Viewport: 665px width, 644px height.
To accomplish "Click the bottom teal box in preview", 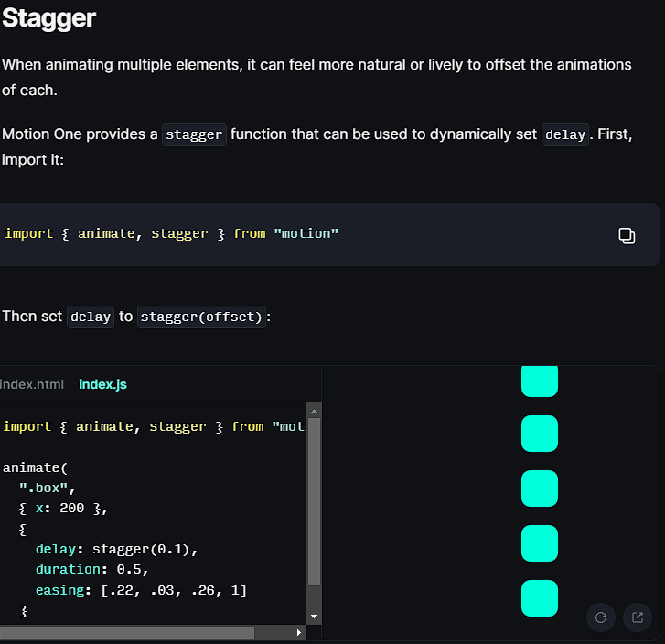I will (539, 598).
